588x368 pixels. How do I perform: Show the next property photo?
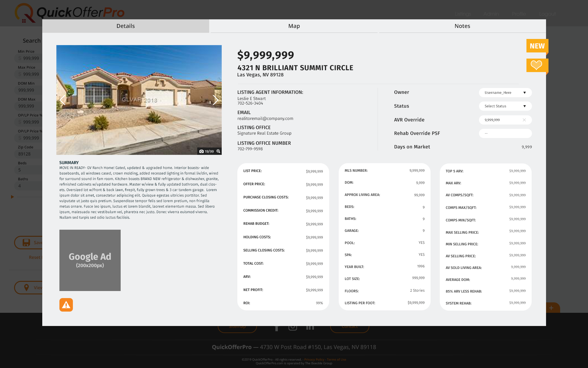(215, 100)
